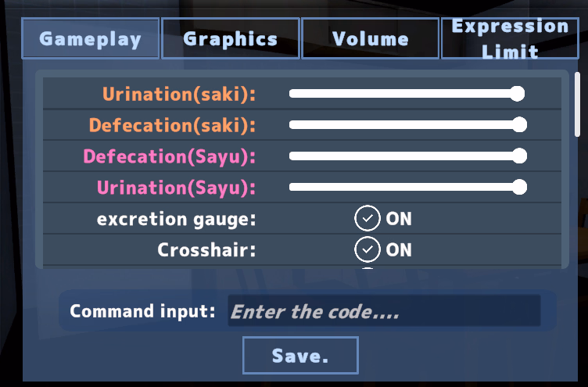Viewport: 588px width, 387px height.
Task: Click the Gameplay tab
Action: [91, 38]
